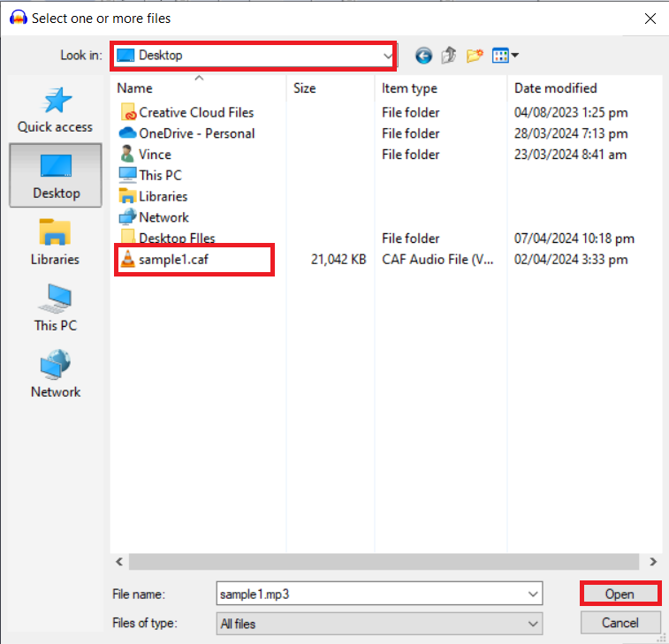The width and height of the screenshot is (669, 644).
Task: Close the Select one or more files dialog
Action: point(650,19)
